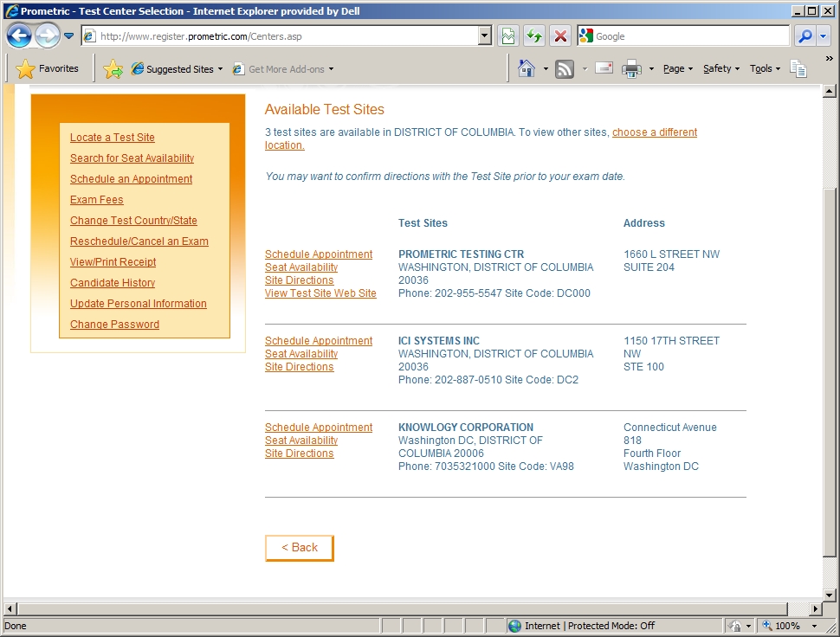Click Schedule an Appointment sidebar link
840x637 pixels.
(x=132, y=179)
